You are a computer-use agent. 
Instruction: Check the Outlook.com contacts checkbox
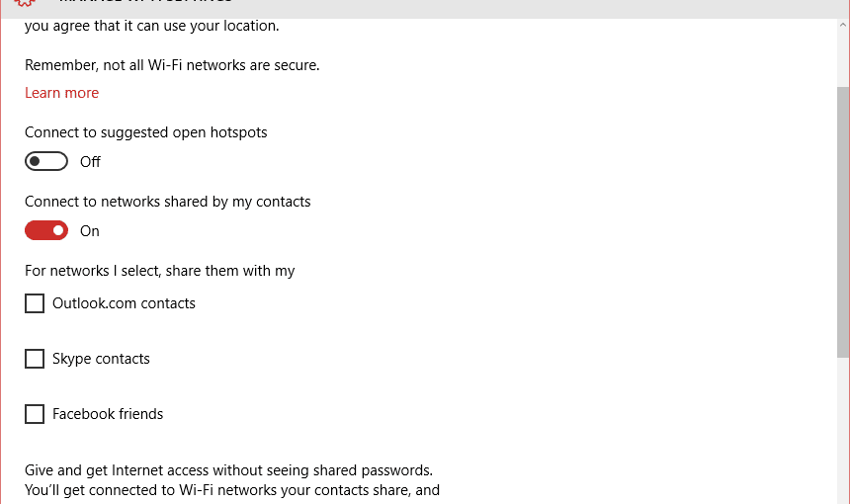tap(35, 303)
